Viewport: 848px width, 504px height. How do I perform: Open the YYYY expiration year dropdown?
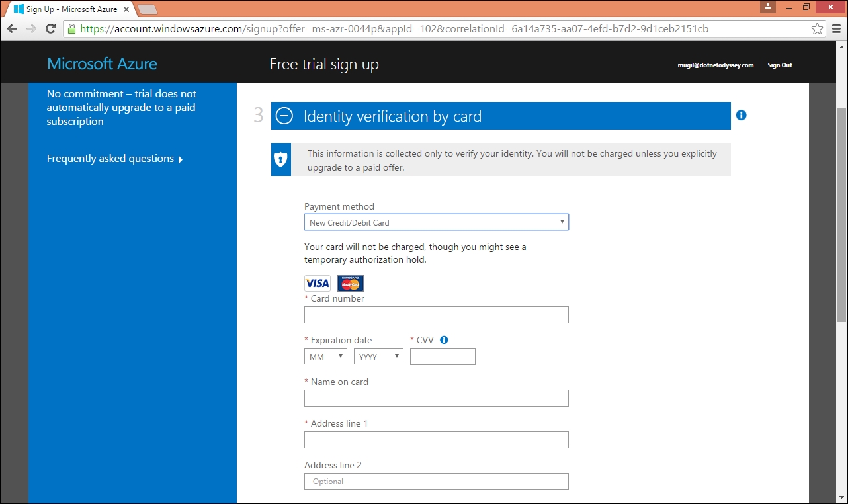(378, 357)
